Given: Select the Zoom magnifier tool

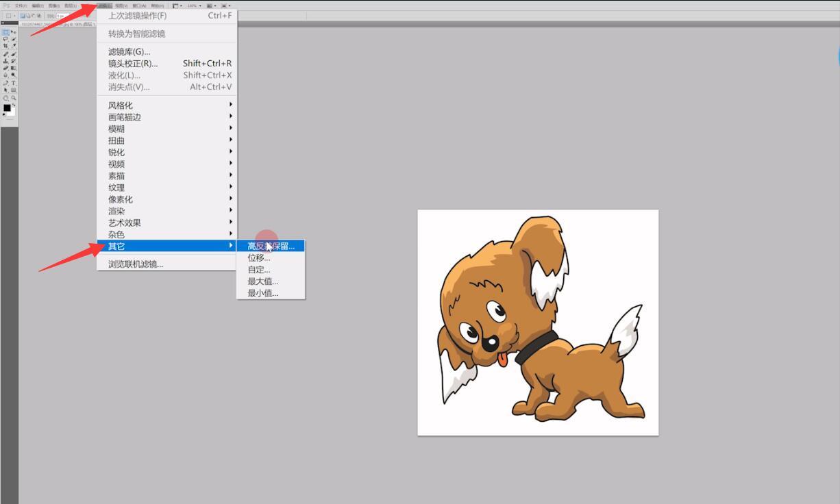Looking at the screenshot, I should click(x=13, y=98).
